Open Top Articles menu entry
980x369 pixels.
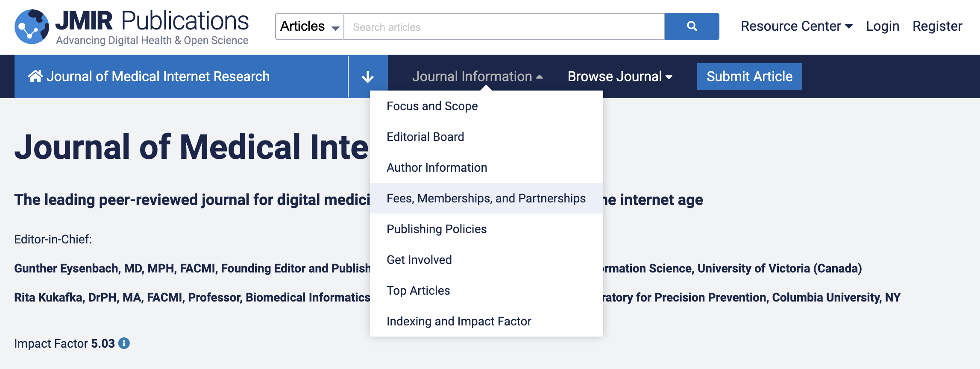[418, 290]
